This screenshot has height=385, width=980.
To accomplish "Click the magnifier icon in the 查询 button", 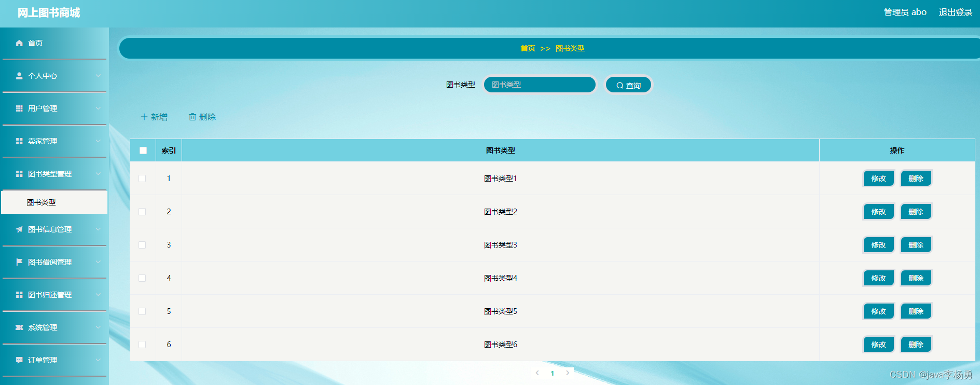I will pyautogui.click(x=620, y=86).
